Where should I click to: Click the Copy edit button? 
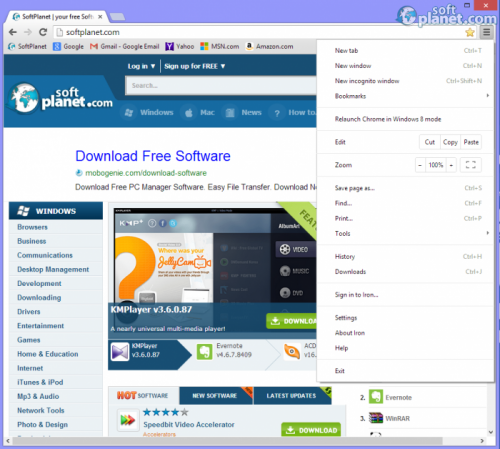[450, 142]
